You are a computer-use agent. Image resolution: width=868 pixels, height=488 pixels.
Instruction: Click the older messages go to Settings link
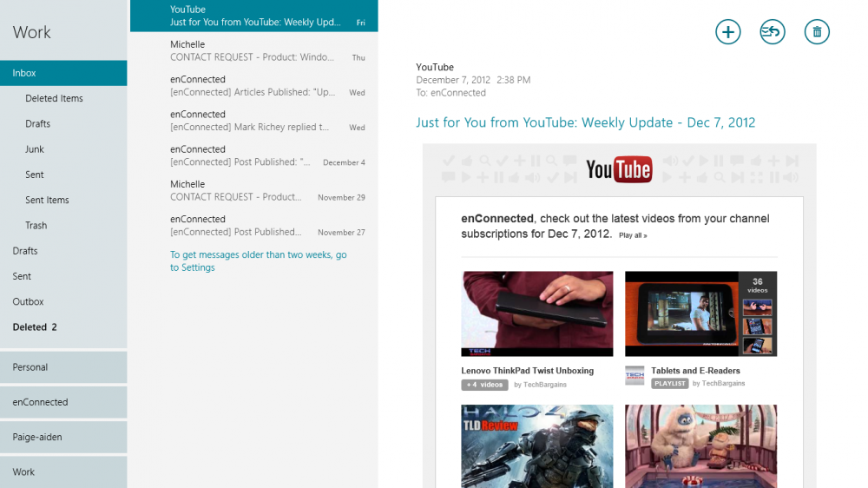click(258, 260)
